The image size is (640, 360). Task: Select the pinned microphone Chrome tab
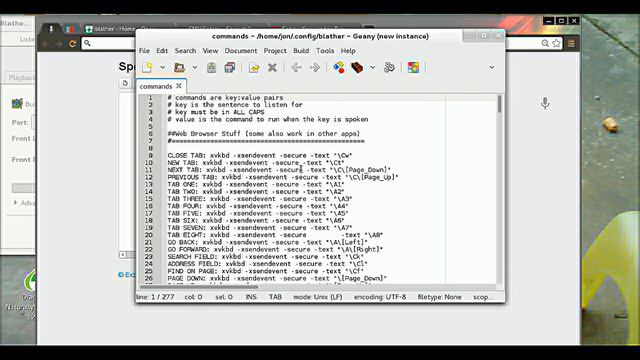[51, 29]
